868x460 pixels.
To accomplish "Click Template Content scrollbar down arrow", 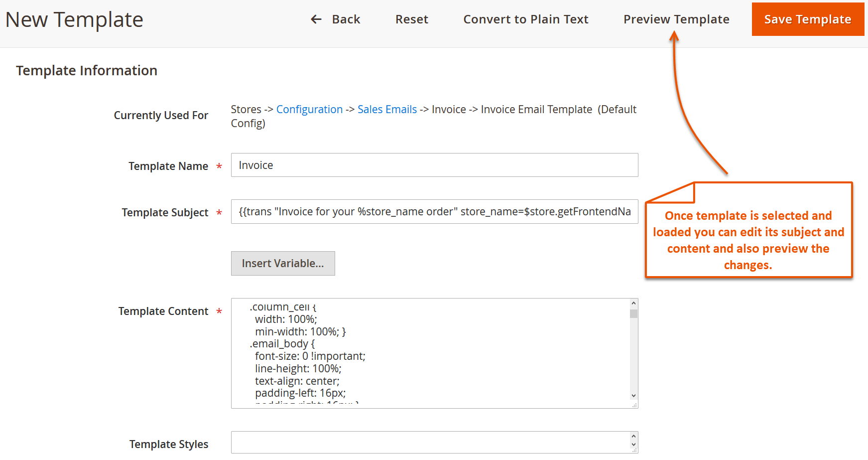I will coord(633,396).
